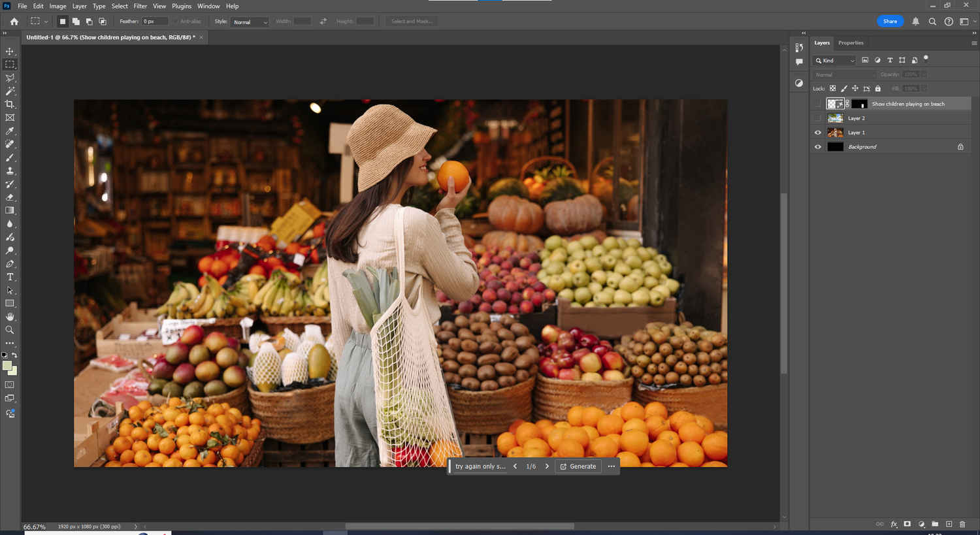Open the Kind filter dropdown in Layers
The width and height of the screenshot is (980, 535).
tap(834, 61)
